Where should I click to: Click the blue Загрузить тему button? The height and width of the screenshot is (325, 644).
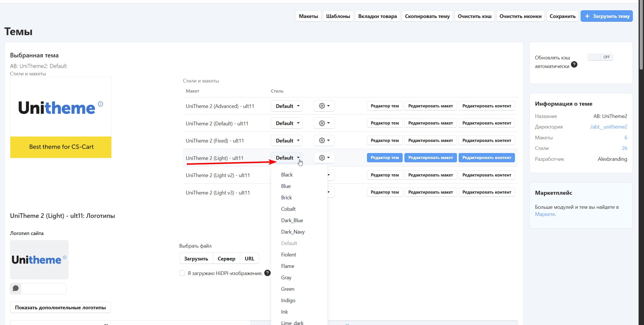pos(607,16)
